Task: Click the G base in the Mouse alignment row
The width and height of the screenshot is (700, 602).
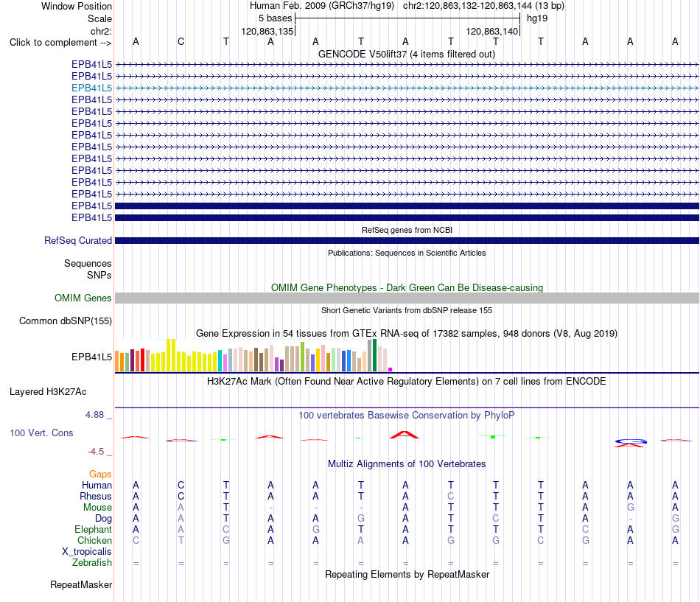Action: [630, 508]
